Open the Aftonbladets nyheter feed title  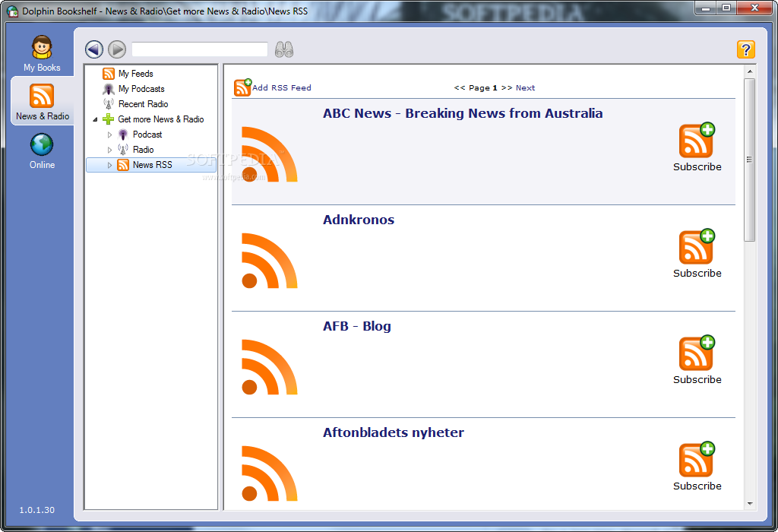pos(394,432)
